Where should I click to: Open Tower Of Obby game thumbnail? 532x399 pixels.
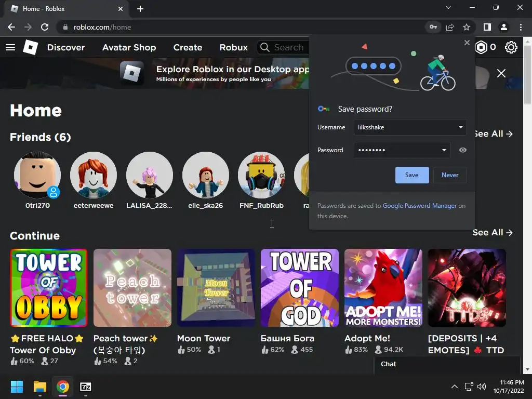tap(49, 288)
